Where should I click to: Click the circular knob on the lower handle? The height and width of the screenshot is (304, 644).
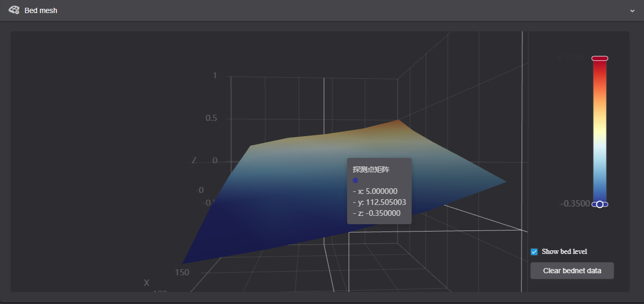pos(600,204)
